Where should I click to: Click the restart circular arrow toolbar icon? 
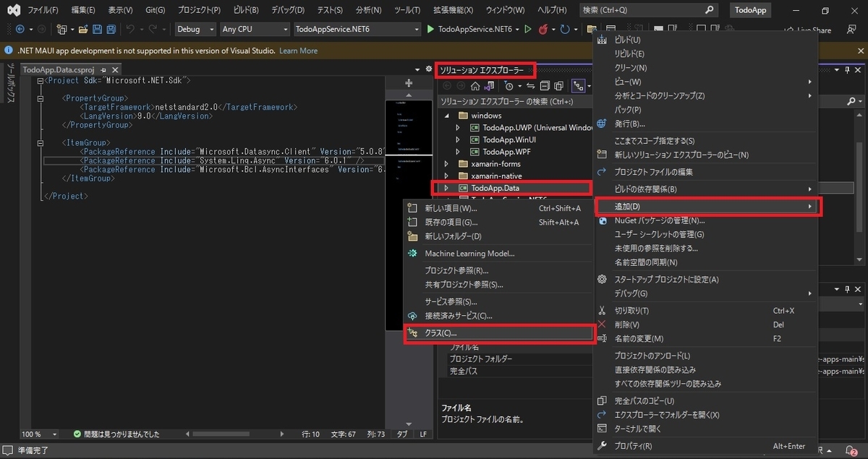click(x=565, y=30)
